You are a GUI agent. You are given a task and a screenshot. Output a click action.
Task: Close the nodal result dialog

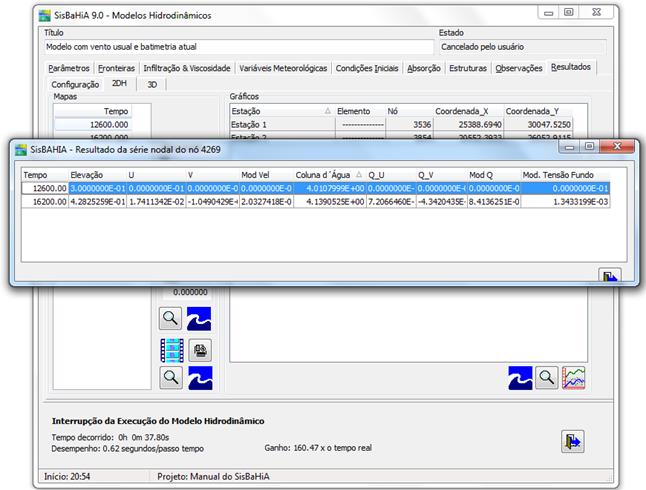(x=617, y=146)
